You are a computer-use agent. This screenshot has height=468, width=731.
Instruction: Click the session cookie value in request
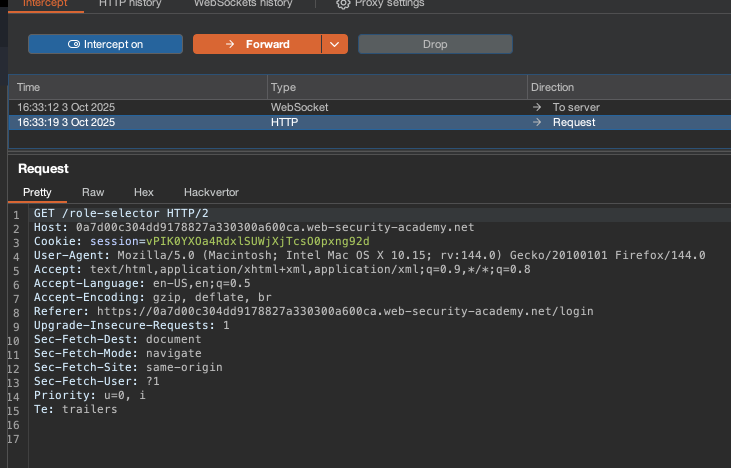(258, 241)
